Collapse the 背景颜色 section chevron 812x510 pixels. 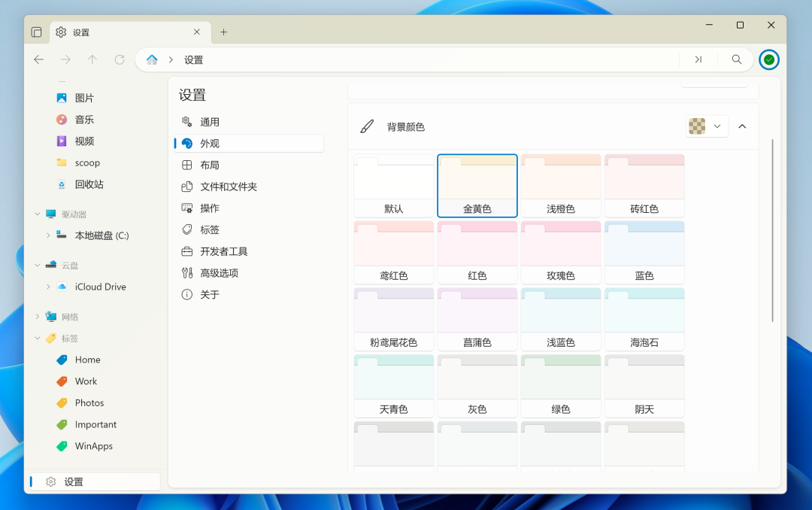point(742,126)
